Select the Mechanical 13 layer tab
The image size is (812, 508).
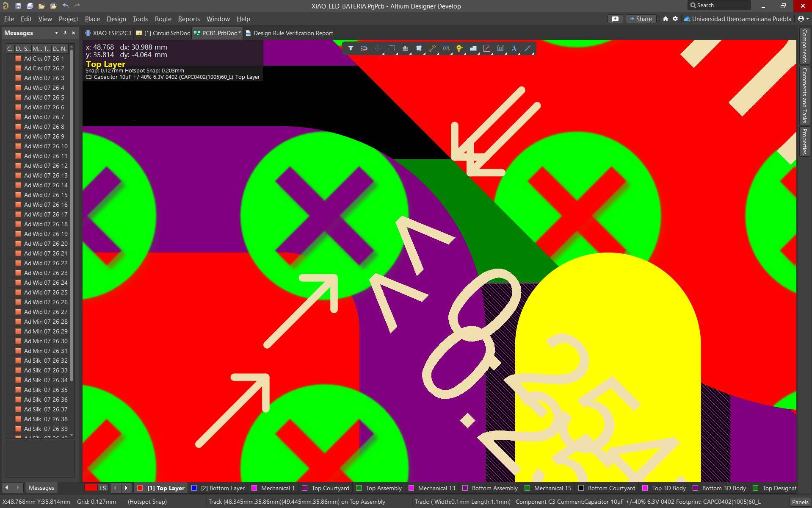432,488
